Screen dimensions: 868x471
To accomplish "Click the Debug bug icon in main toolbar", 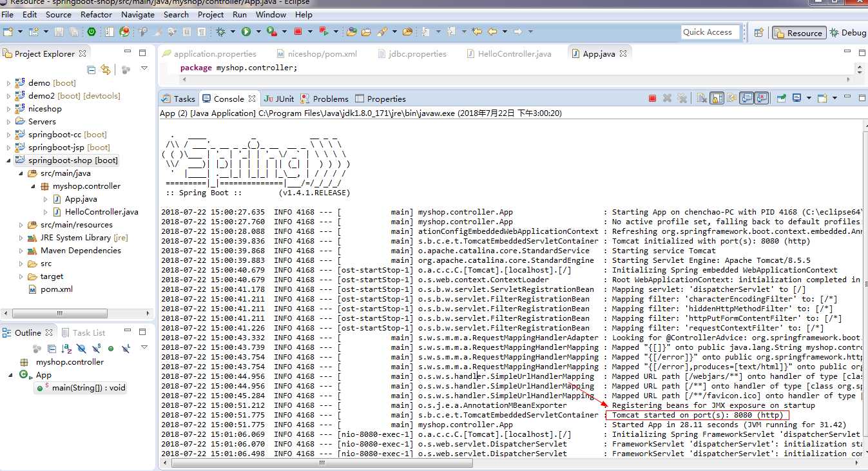I will (x=220, y=32).
